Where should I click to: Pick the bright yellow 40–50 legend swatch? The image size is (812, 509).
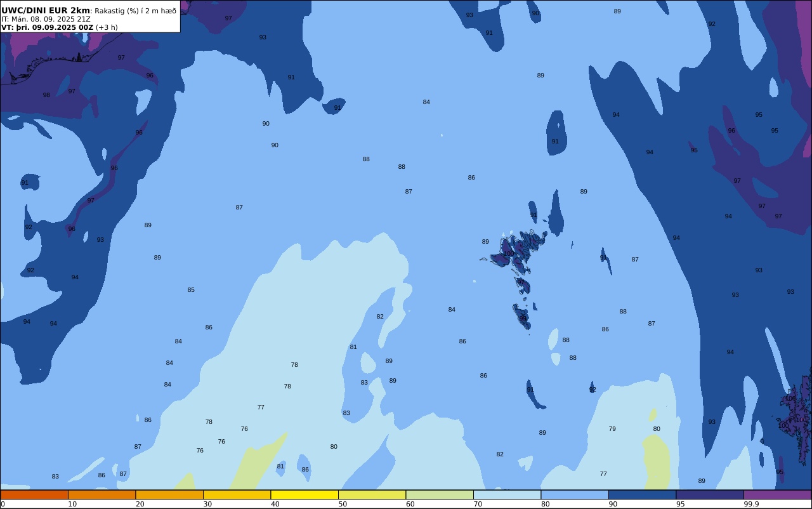pyautogui.click(x=304, y=494)
